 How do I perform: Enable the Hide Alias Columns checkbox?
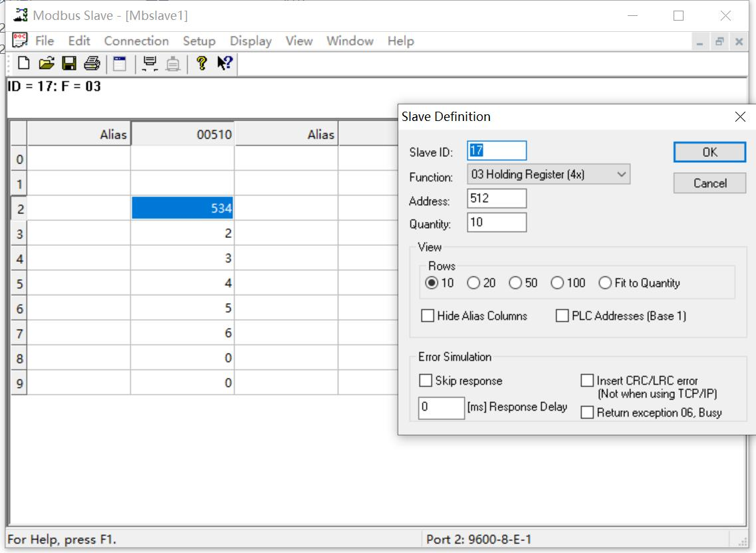tap(428, 316)
